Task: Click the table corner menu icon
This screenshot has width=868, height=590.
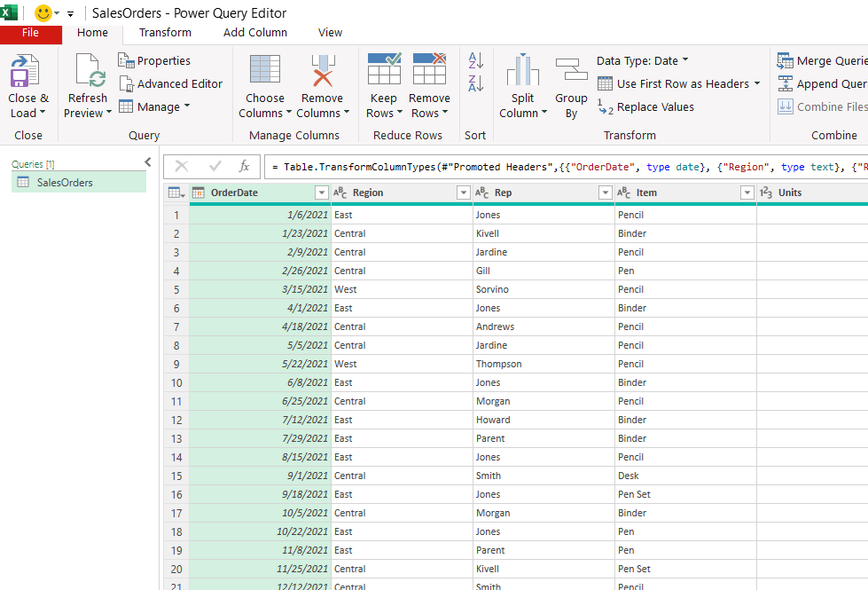Action: (176, 193)
